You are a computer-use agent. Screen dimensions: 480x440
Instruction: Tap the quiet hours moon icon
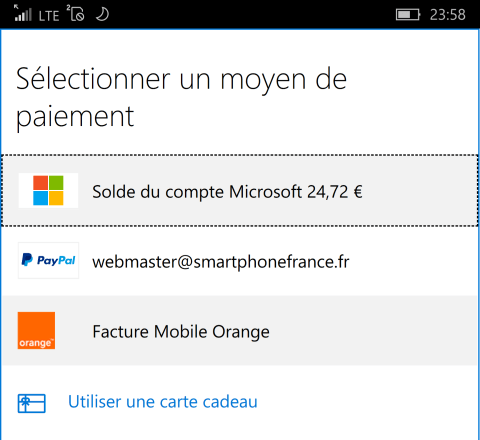tap(102, 14)
